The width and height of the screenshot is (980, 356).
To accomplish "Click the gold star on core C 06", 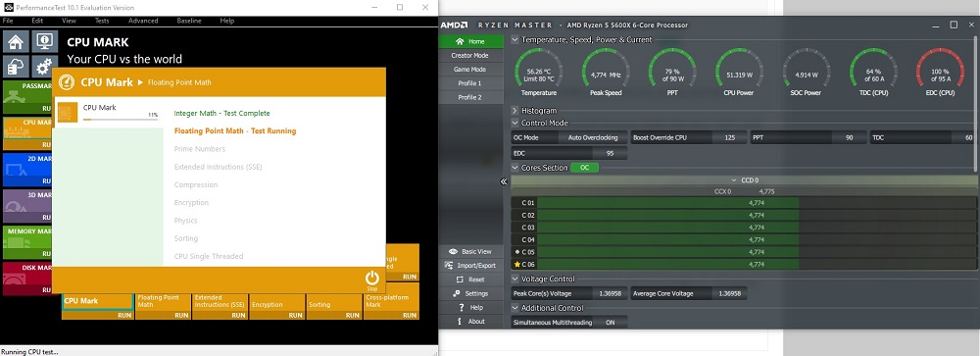I will click(516, 264).
